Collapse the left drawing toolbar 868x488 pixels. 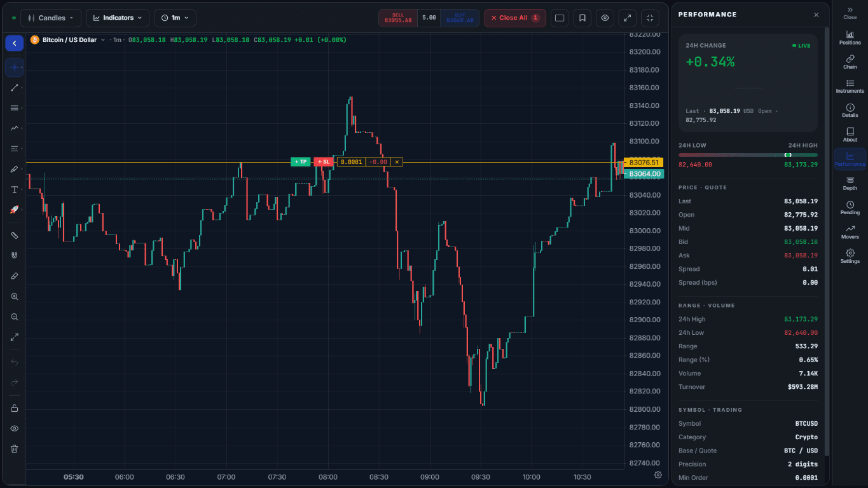coord(15,43)
